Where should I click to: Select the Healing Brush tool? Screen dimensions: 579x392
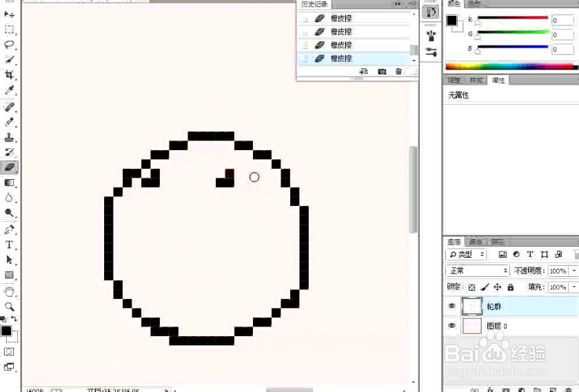point(9,107)
